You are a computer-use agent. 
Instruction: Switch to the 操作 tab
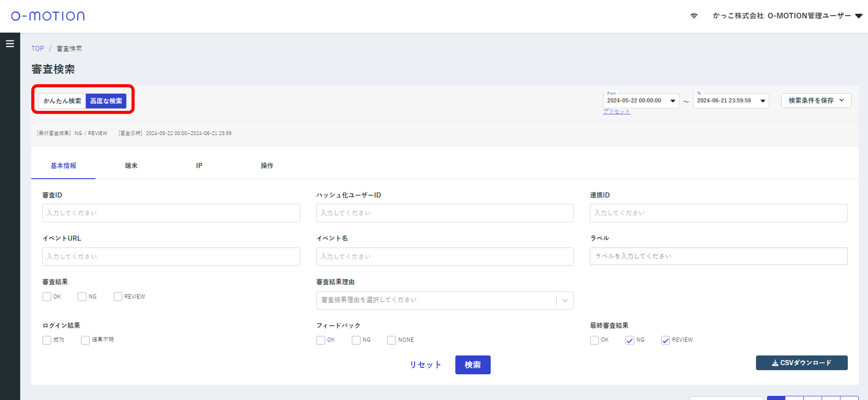[267, 165]
